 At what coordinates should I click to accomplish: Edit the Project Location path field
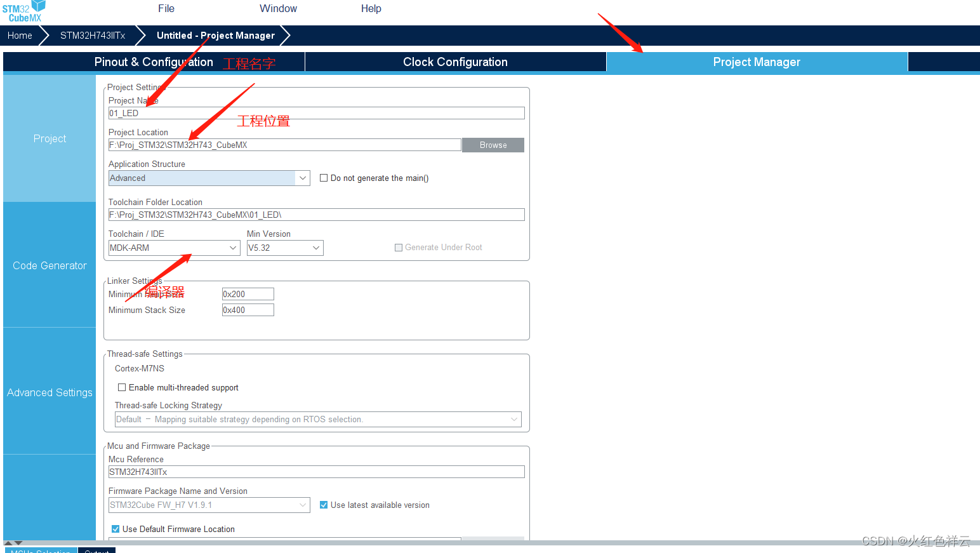(x=284, y=145)
